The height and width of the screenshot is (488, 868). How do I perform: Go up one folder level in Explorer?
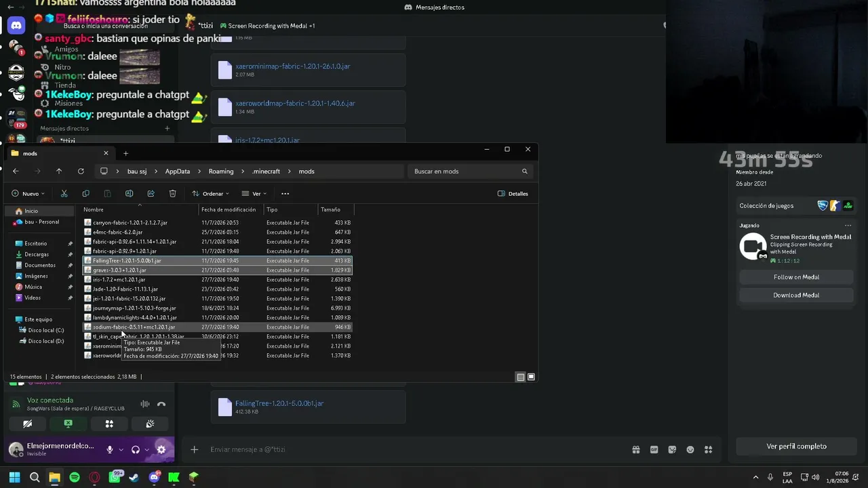pyautogui.click(x=59, y=171)
